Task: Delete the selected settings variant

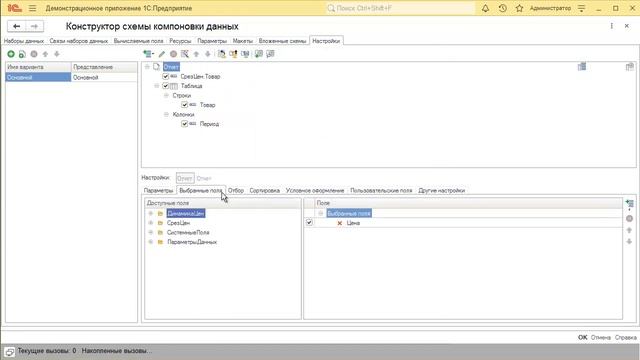Action: (x=34, y=54)
